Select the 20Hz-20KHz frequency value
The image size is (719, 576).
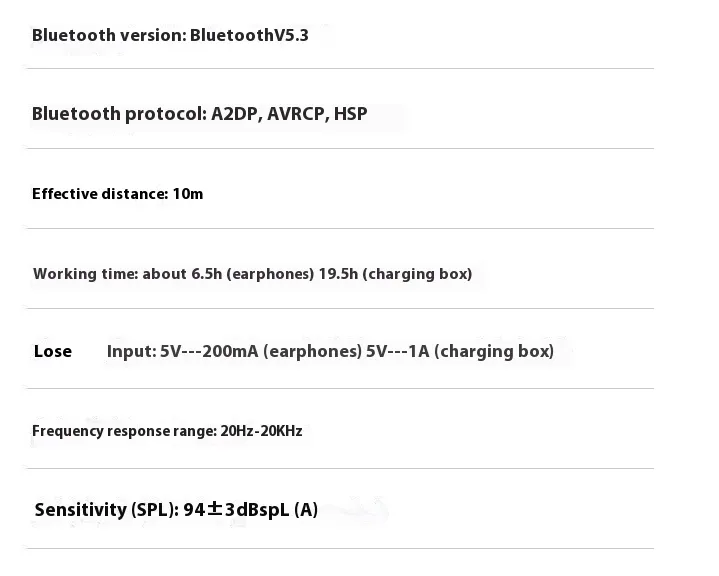(x=261, y=432)
